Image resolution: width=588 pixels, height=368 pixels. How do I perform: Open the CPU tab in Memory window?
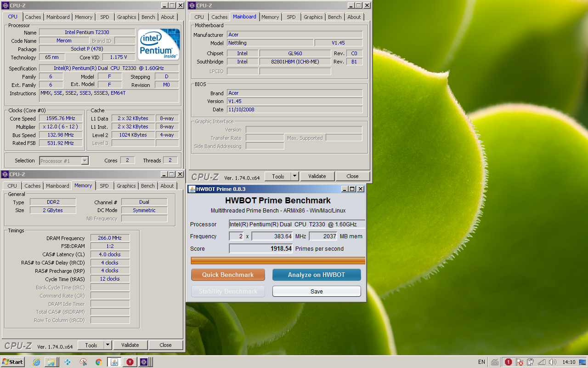coord(12,186)
